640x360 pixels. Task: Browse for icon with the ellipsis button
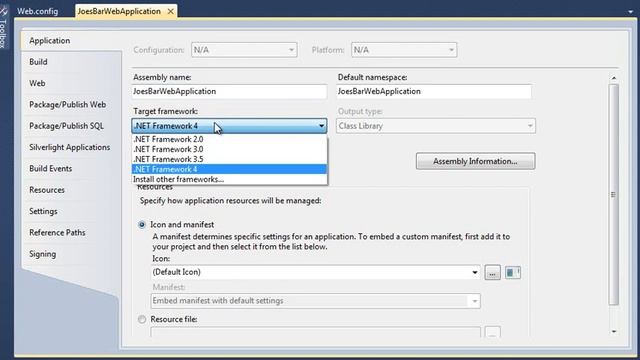pos(492,272)
